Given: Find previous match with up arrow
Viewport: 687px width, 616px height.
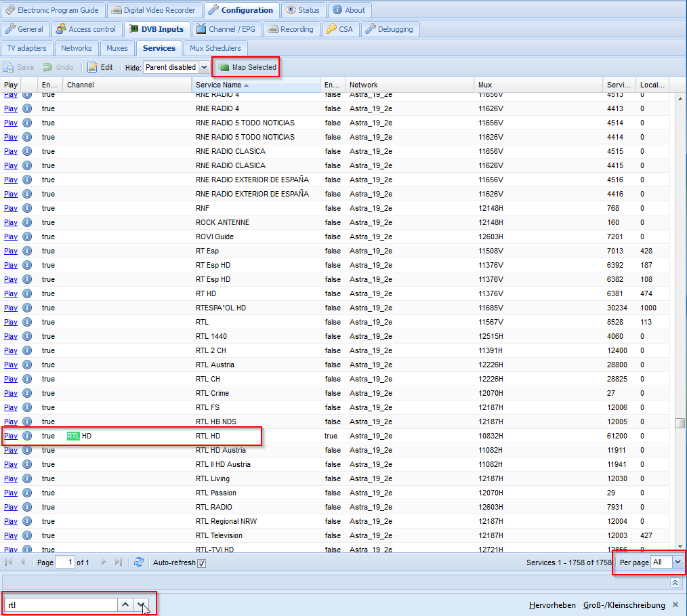Looking at the screenshot, I should (125, 604).
